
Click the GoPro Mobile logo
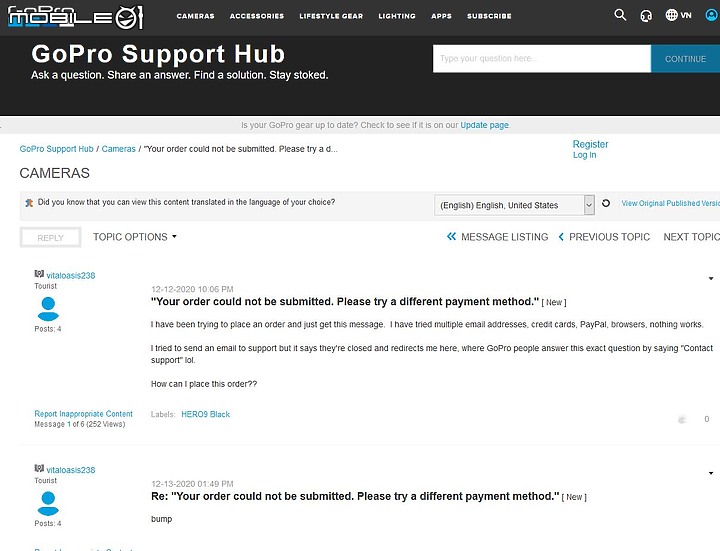[75, 17]
